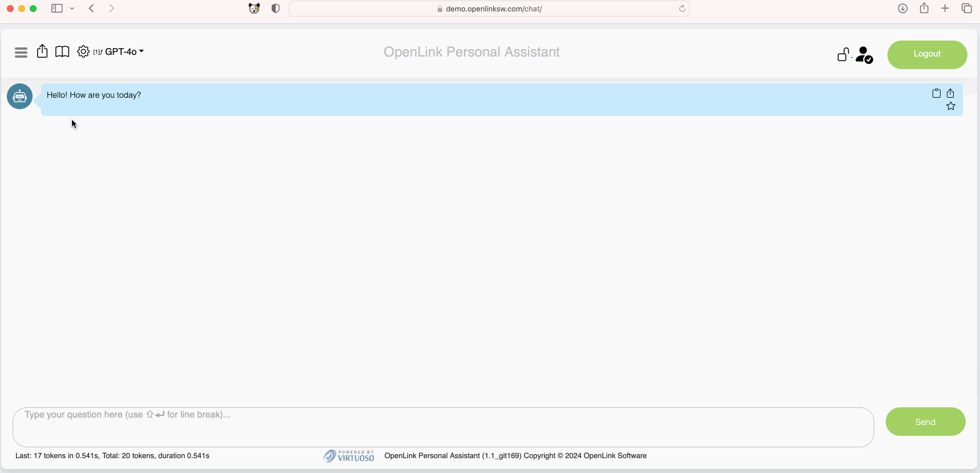This screenshot has width=980, height=473.
Task: Expand the GPT-4o model dropdown
Action: pos(125,51)
